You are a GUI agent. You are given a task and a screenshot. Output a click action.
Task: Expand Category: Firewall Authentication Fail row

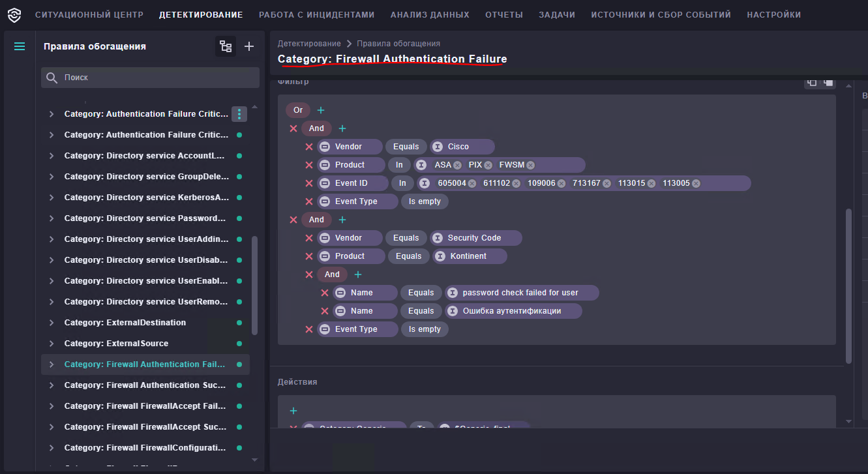click(x=52, y=364)
